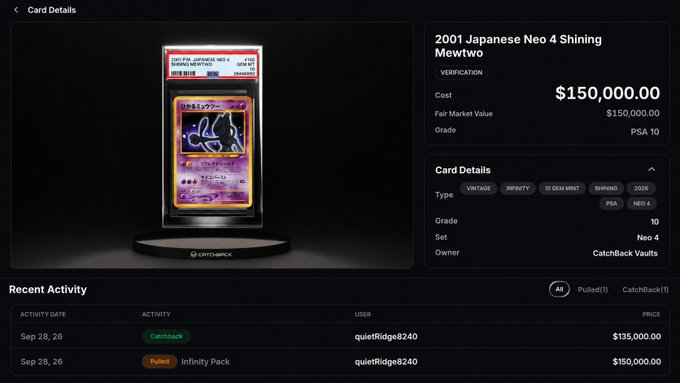
Task: Click the back arrow beside Card Details
Action: (16, 10)
